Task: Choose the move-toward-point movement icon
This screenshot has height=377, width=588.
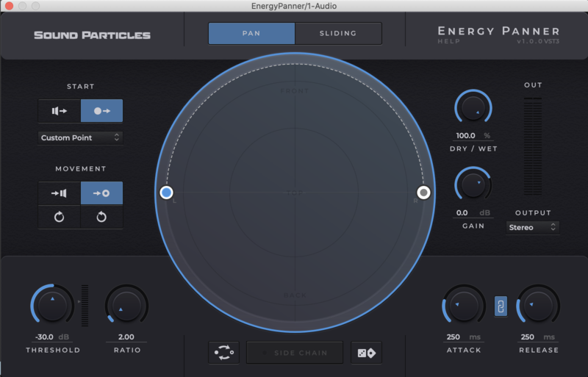Action: click(x=101, y=193)
